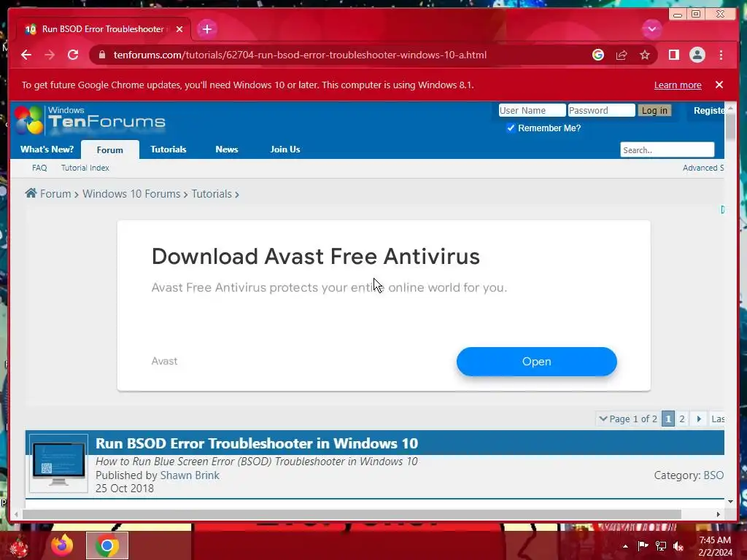Click the User Name field
747x560 pixels.
[x=532, y=111]
